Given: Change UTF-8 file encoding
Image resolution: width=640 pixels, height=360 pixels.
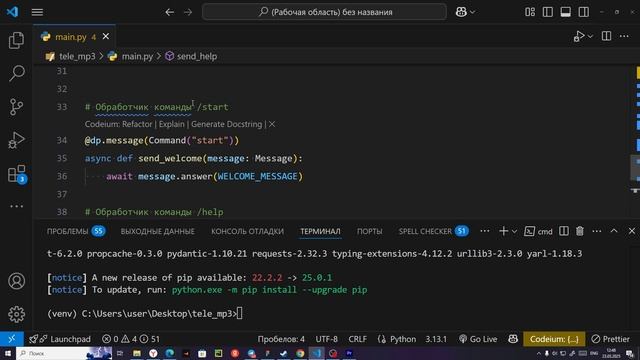Looking at the screenshot, I should coord(327,339).
